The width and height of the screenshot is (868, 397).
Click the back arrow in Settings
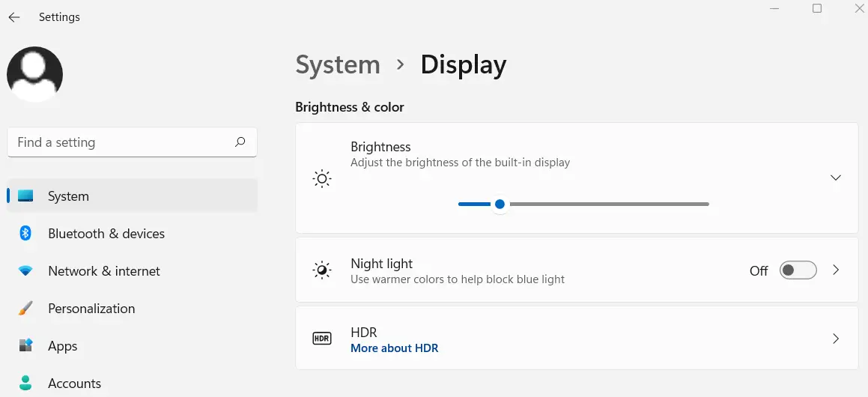(x=14, y=17)
